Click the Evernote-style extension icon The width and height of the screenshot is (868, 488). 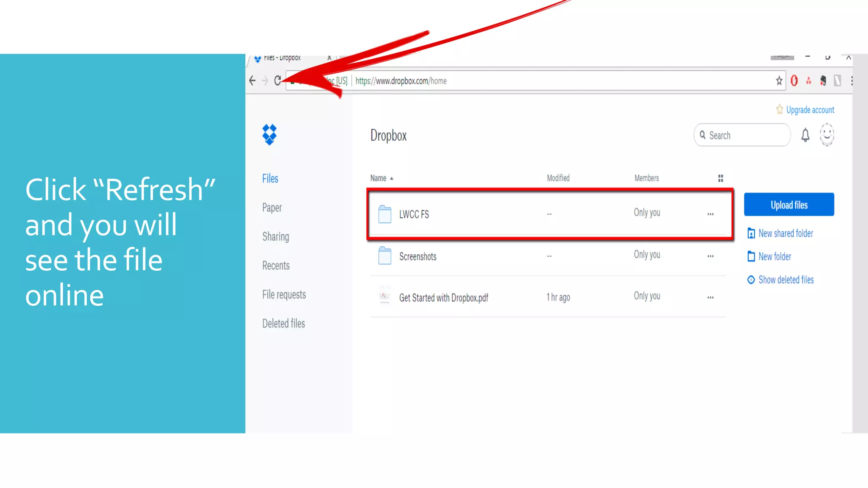[x=823, y=80]
